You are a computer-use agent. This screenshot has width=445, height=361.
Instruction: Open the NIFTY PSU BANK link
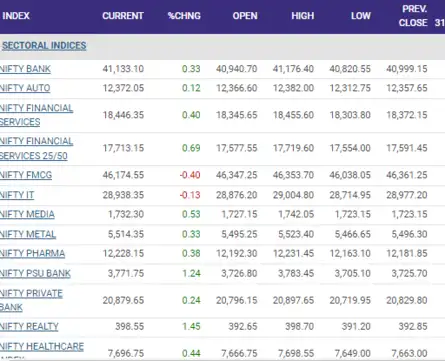click(35, 273)
